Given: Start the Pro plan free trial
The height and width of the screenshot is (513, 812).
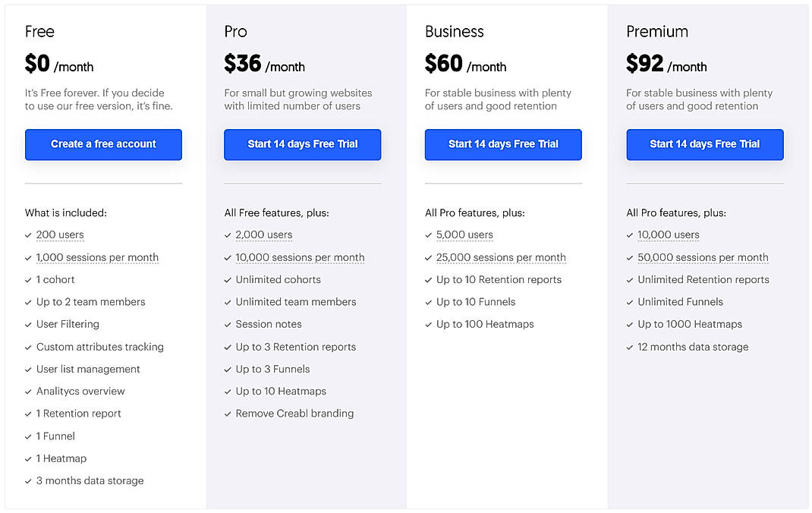Looking at the screenshot, I should click(x=302, y=144).
